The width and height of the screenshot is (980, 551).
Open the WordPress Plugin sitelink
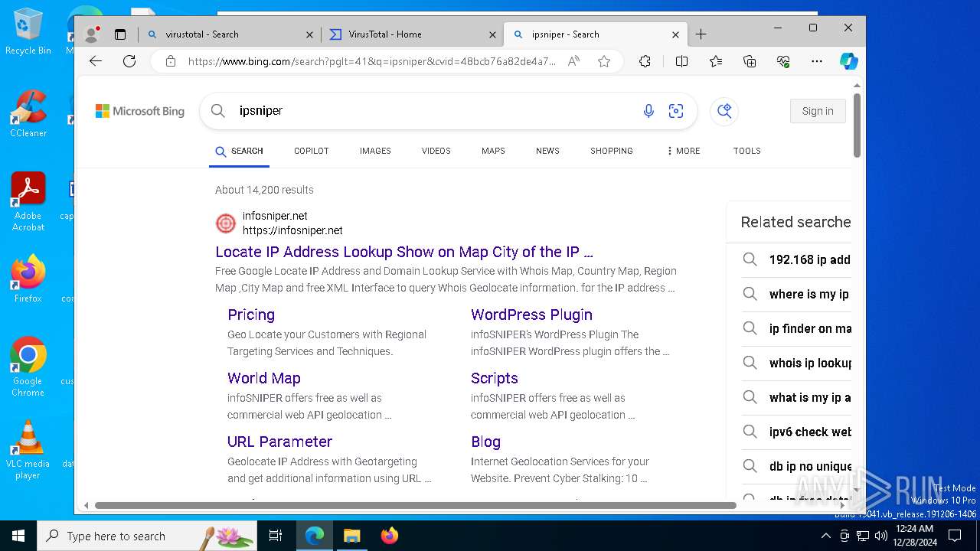531,315
